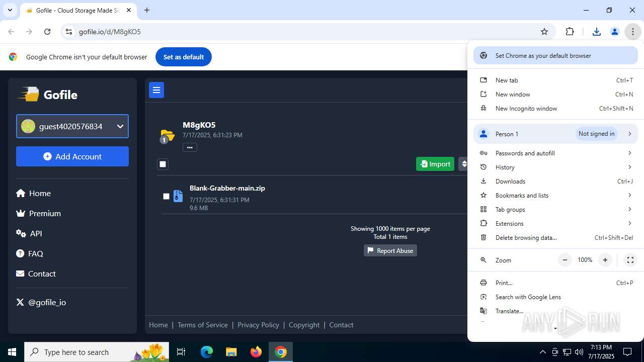Open Contact in Gofile sidebar
Screen dimensions: 644x362
tap(36, 274)
